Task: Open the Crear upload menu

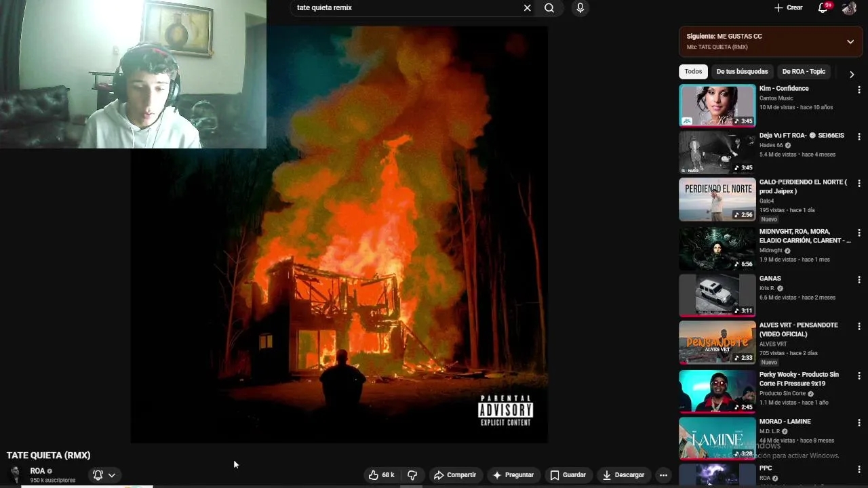Action: (788, 7)
